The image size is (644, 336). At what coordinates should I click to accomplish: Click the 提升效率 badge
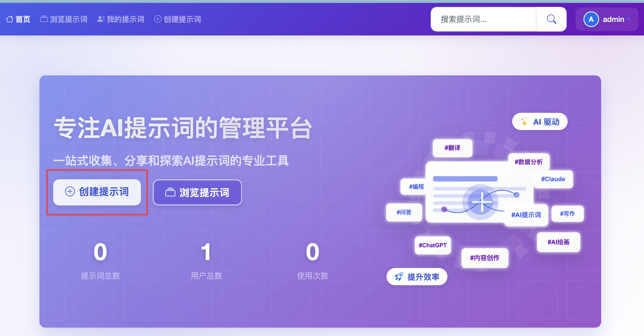click(x=417, y=277)
